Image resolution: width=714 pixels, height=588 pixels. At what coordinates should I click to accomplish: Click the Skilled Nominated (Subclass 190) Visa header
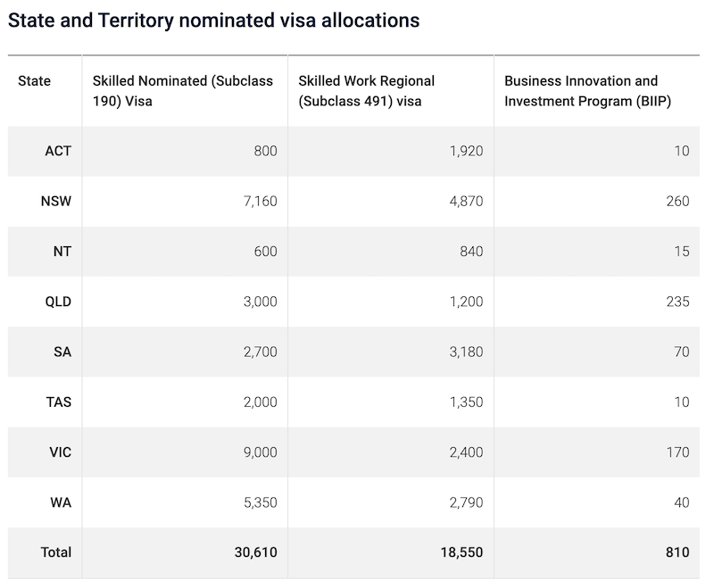coord(183,91)
